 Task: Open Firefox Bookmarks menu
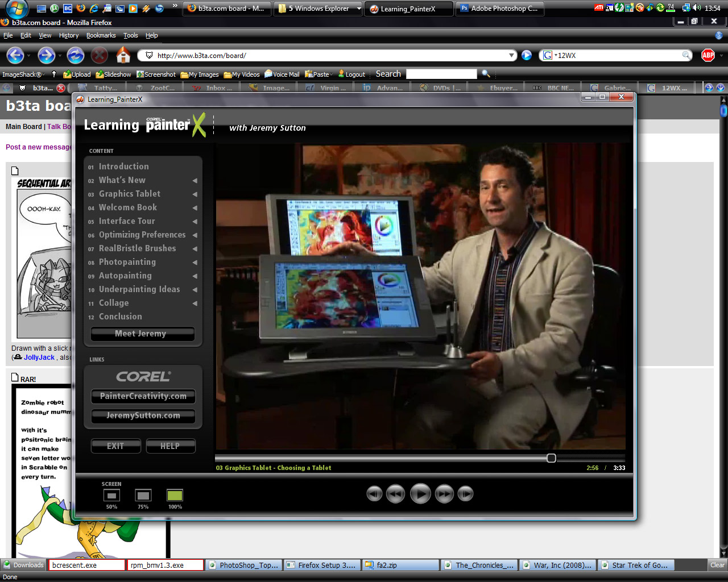tap(101, 35)
